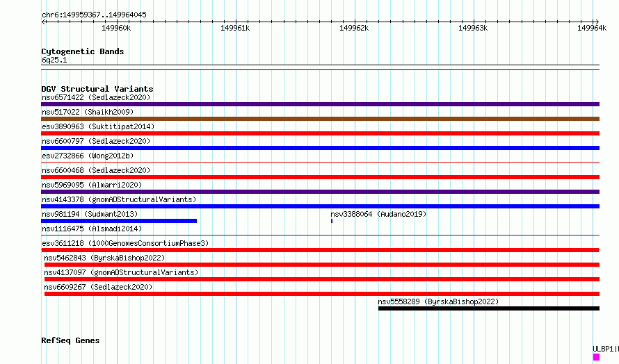Open nsv5969095 (Almarri2020) label
The height and width of the screenshot is (364, 619).
92,185
